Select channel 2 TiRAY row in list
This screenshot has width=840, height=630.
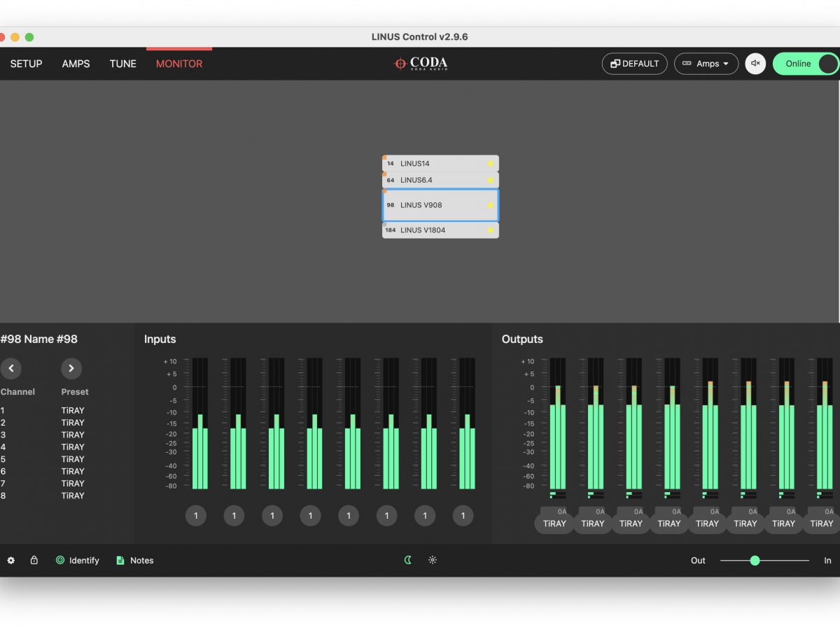[x=42, y=423]
